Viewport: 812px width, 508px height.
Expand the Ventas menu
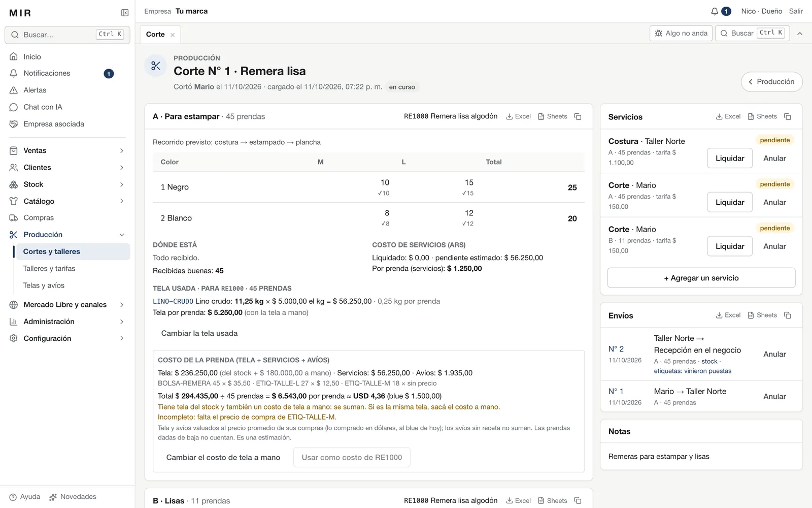(67, 150)
